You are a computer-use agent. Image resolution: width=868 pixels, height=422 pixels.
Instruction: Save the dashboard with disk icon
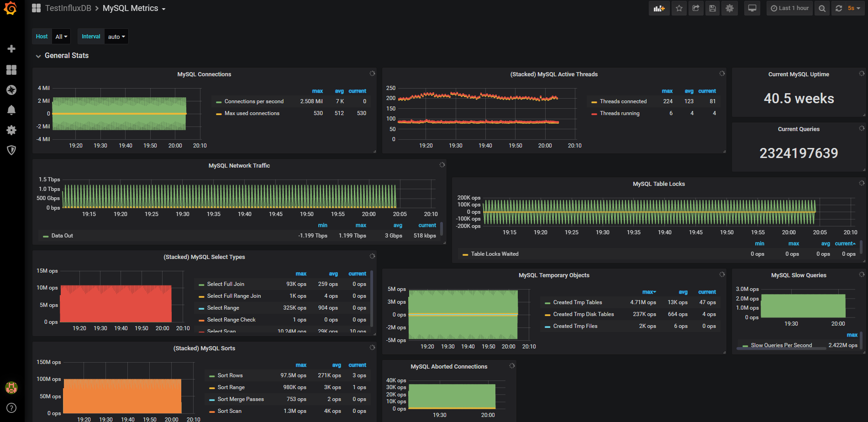click(x=712, y=8)
